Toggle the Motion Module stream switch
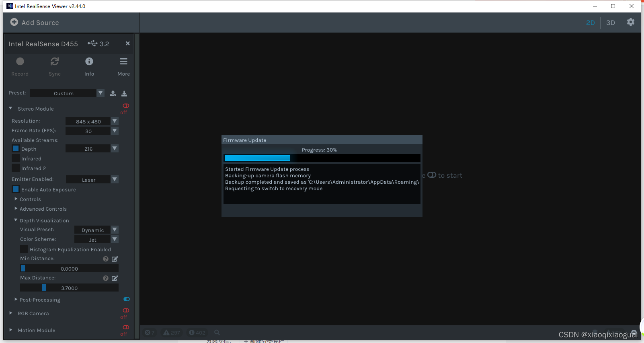This screenshot has height=343, width=644. coord(126,327)
